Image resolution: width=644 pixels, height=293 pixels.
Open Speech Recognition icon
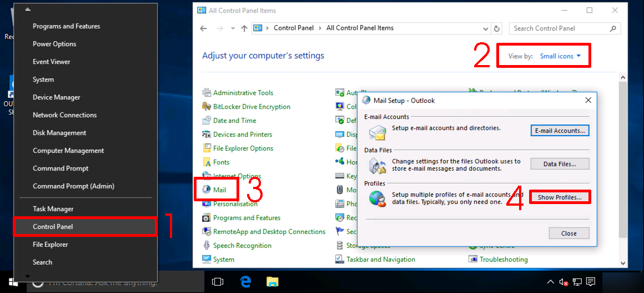(207, 246)
